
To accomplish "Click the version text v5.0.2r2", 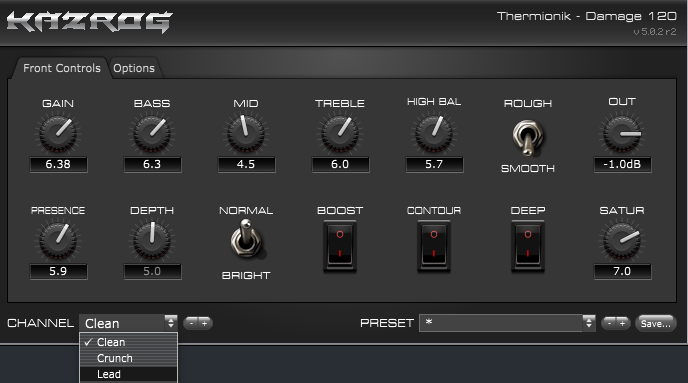I will point(655,32).
